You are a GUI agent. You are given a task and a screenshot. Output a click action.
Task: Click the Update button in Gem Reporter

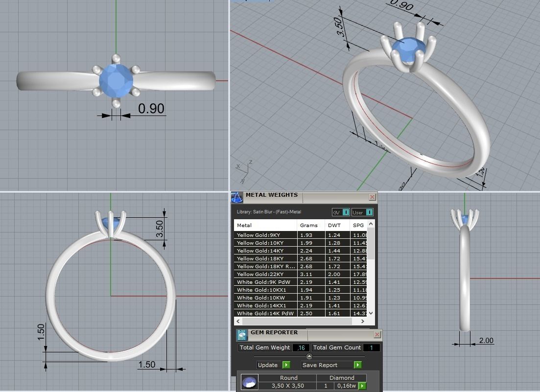pyautogui.click(x=270, y=365)
